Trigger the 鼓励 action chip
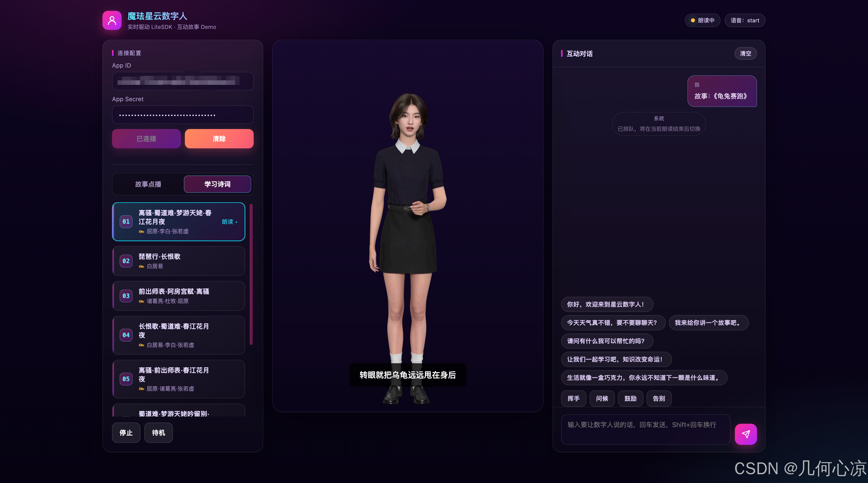Screen dimensions: 868x483 [x=630, y=399]
